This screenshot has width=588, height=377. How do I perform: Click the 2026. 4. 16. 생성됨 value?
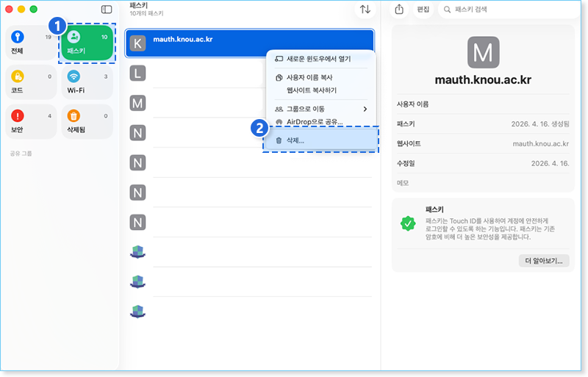pyautogui.click(x=540, y=124)
